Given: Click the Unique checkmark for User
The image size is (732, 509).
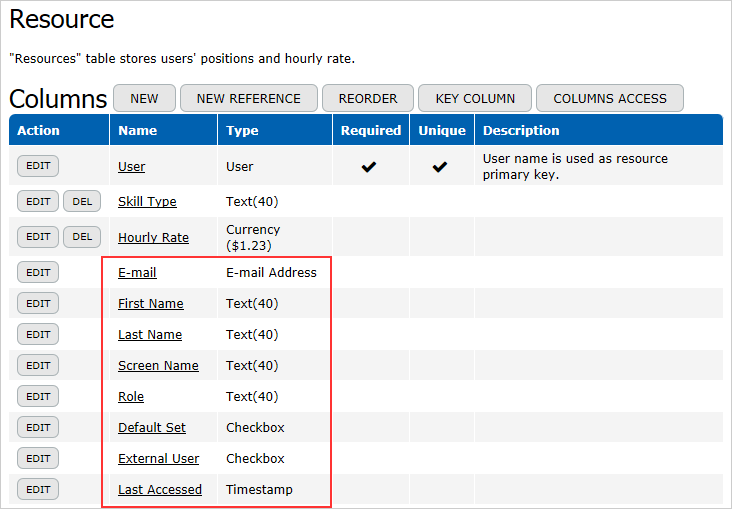Looking at the screenshot, I should click(x=440, y=167).
